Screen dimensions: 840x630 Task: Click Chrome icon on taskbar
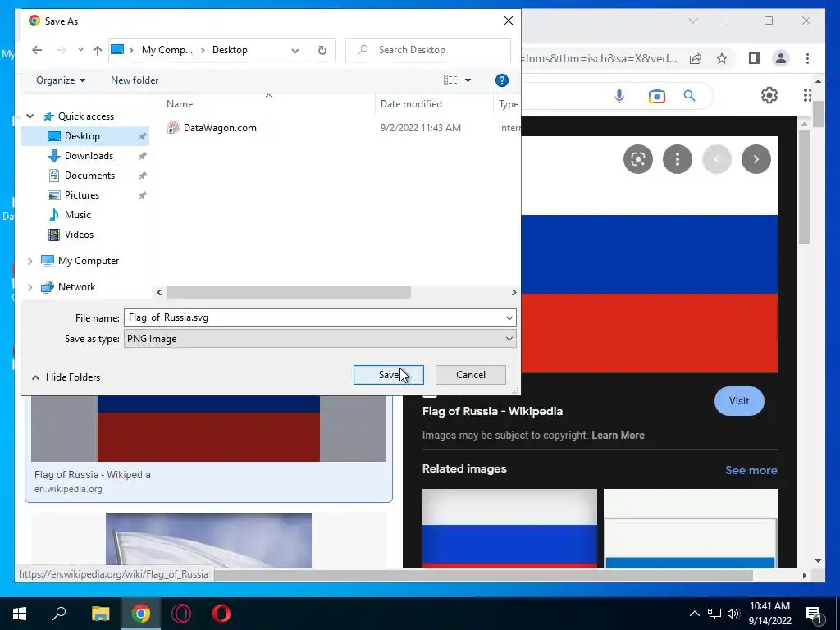141,614
